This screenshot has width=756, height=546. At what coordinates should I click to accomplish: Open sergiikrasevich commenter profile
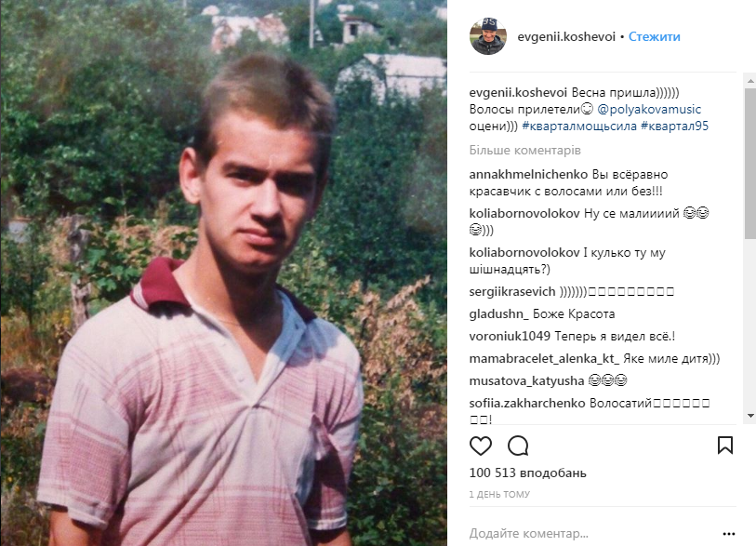(512, 292)
